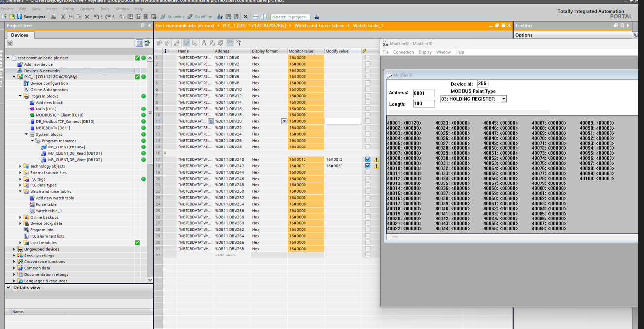644x329 pixels.
Task: Collapse the Program blocks tree node
Action: pos(20,96)
